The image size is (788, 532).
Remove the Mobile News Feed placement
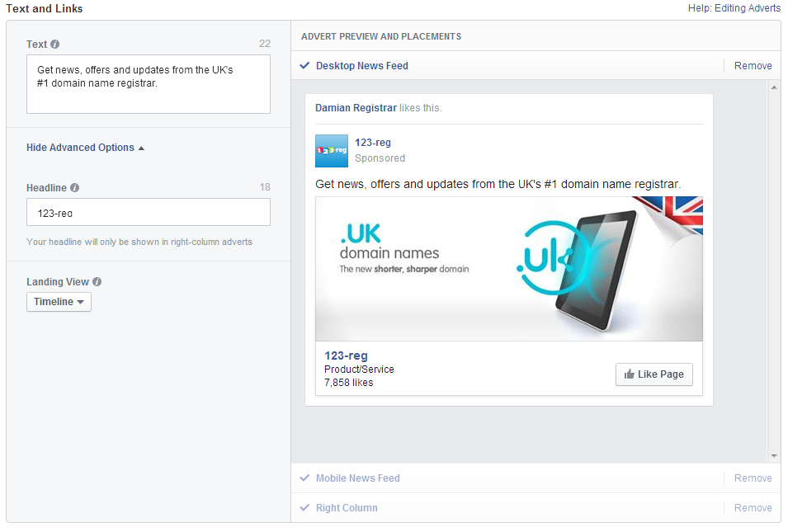[753, 478]
